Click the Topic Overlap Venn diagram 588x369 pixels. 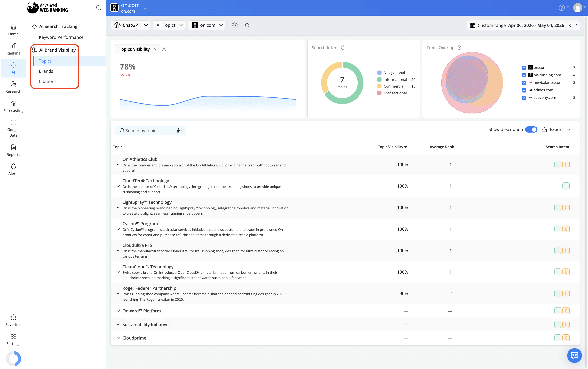point(472,83)
